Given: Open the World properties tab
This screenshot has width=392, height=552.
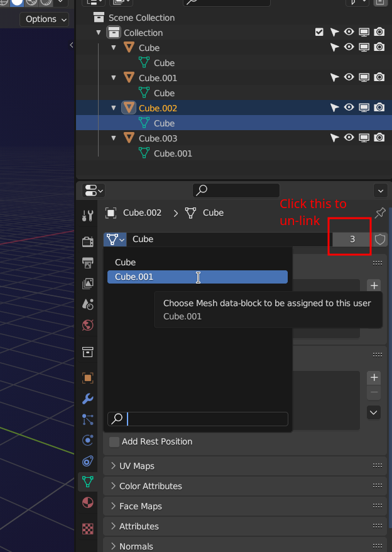Looking at the screenshot, I should [87, 325].
